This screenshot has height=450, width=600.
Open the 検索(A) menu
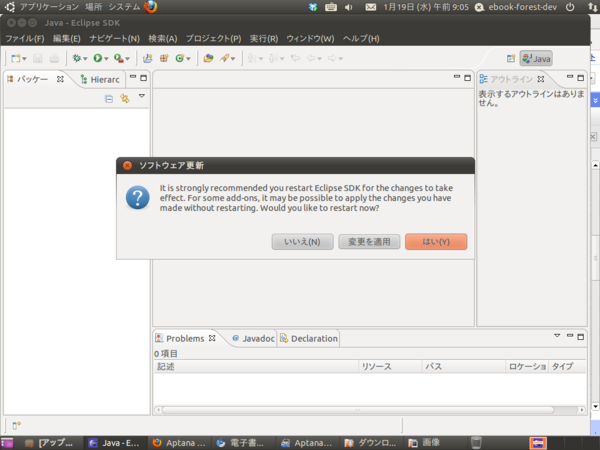(x=163, y=39)
